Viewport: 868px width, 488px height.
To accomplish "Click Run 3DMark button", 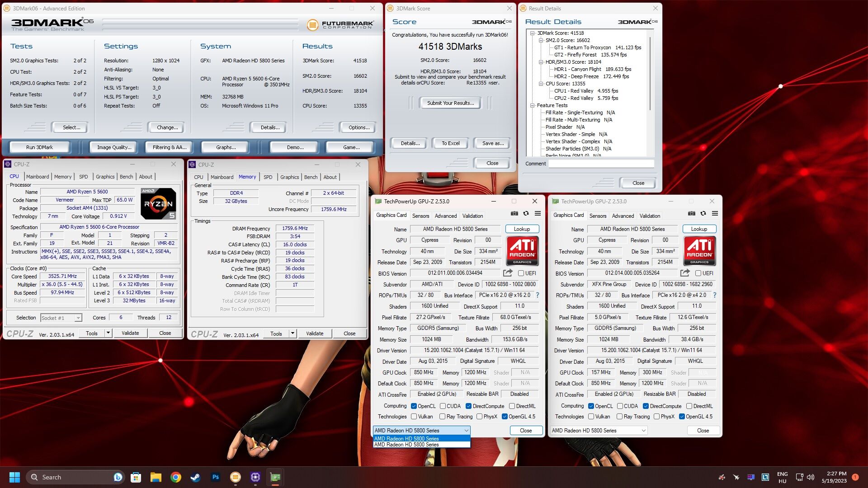I will [x=39, y=147].
